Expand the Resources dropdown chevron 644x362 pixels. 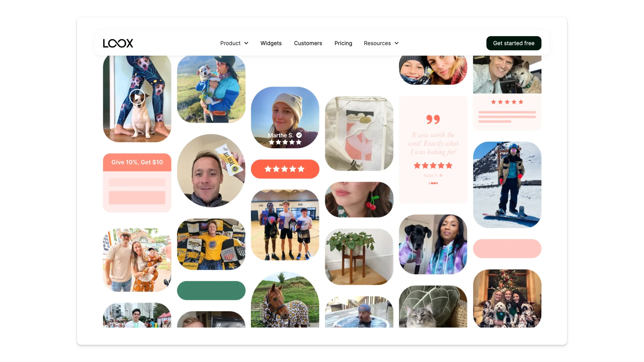[396, 43]
